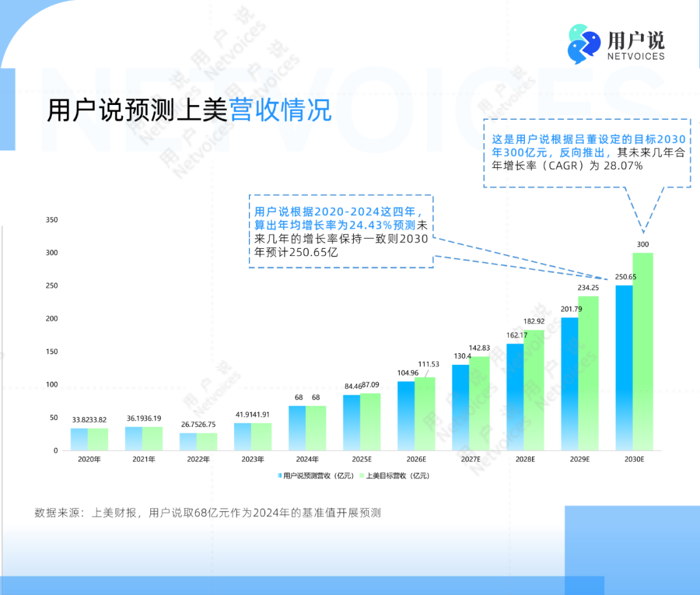
Task: Click the green target bar for 2028E
Action: pyautogui.click(x=534, y=390)
